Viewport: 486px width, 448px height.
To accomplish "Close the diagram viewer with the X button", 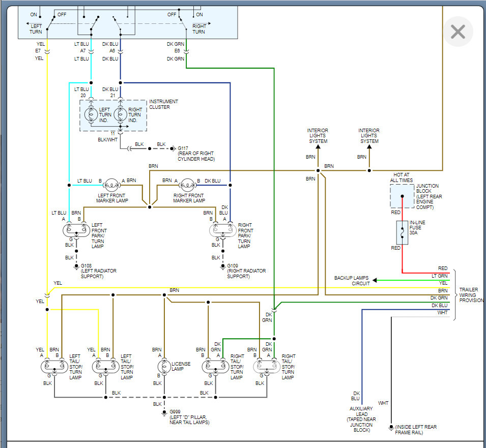I will click(x=457, y=32).
